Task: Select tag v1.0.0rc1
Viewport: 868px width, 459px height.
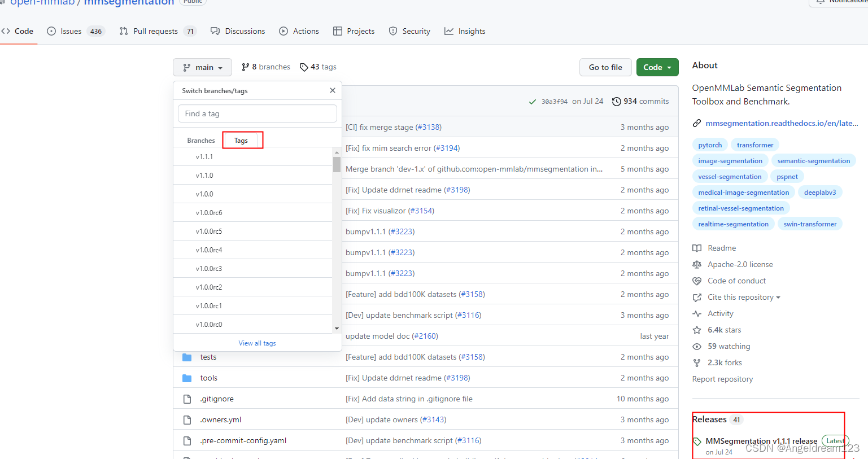Action: coord(253,306)
